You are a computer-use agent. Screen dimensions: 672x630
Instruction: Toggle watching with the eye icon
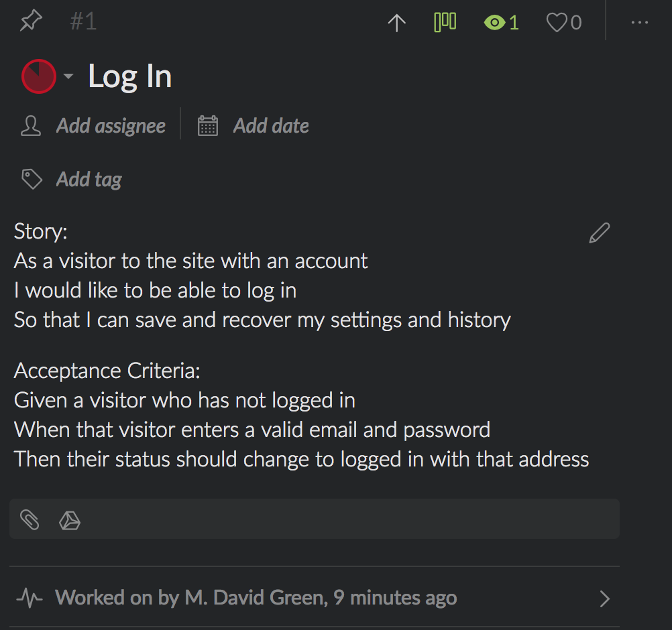tap(495, 23)
